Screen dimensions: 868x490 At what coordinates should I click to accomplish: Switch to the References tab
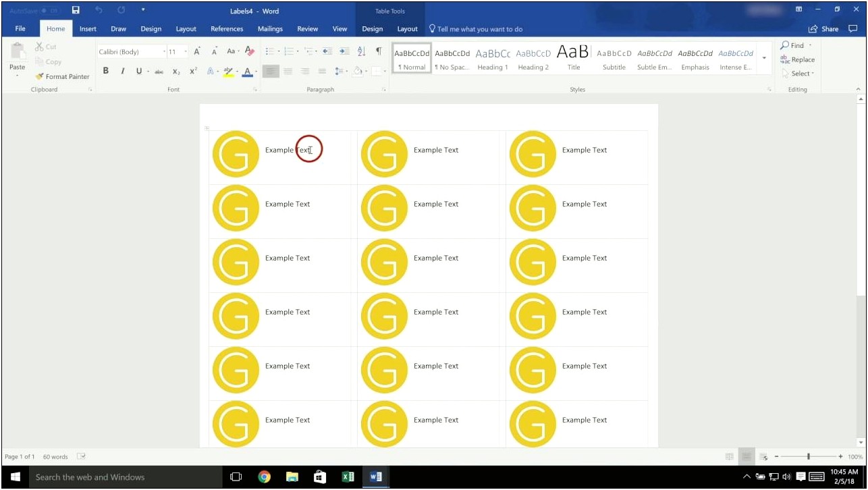coord(227,29)
